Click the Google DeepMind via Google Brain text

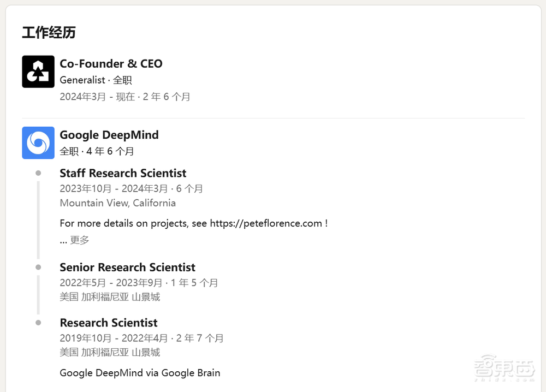(x=140, y=373)
